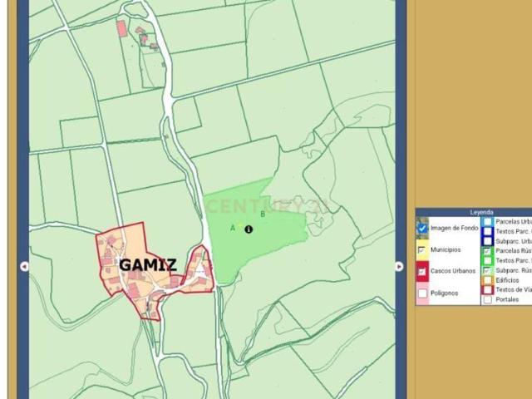This screenshot has height=399, width=532.
Task: Click the Edificios legend label
Action: (507, 280)
